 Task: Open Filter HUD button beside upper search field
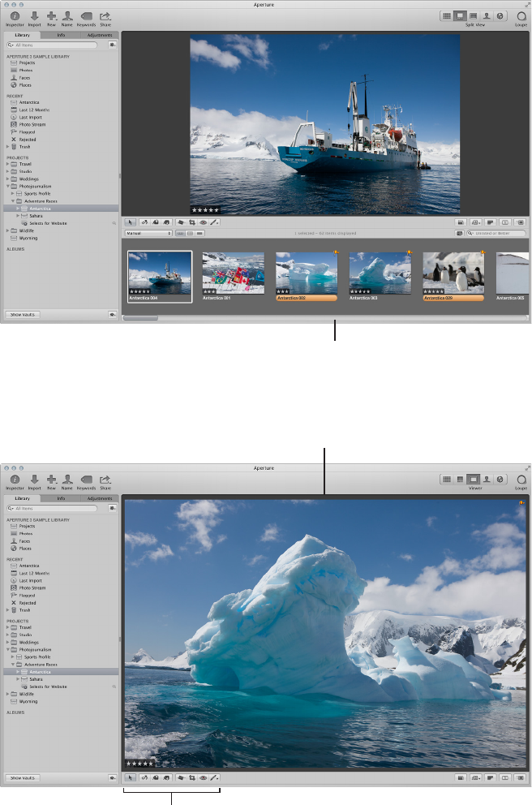tap(460, 233)
